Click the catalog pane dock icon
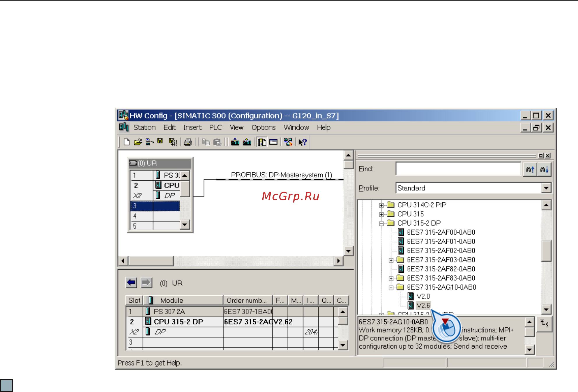The width and height of the screenshot is (578, 392). (x=541, y=156)
